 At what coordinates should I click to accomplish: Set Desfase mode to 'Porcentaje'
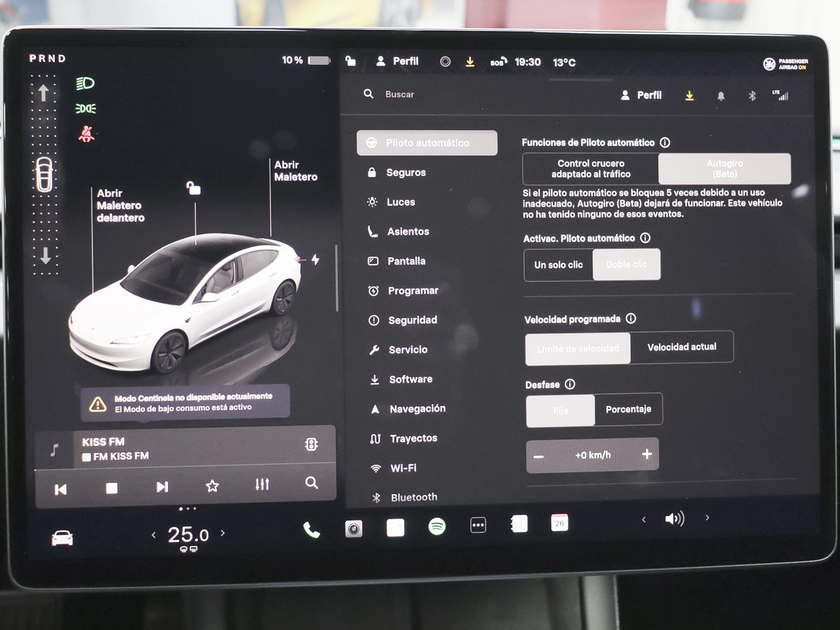tap(628, 409)
